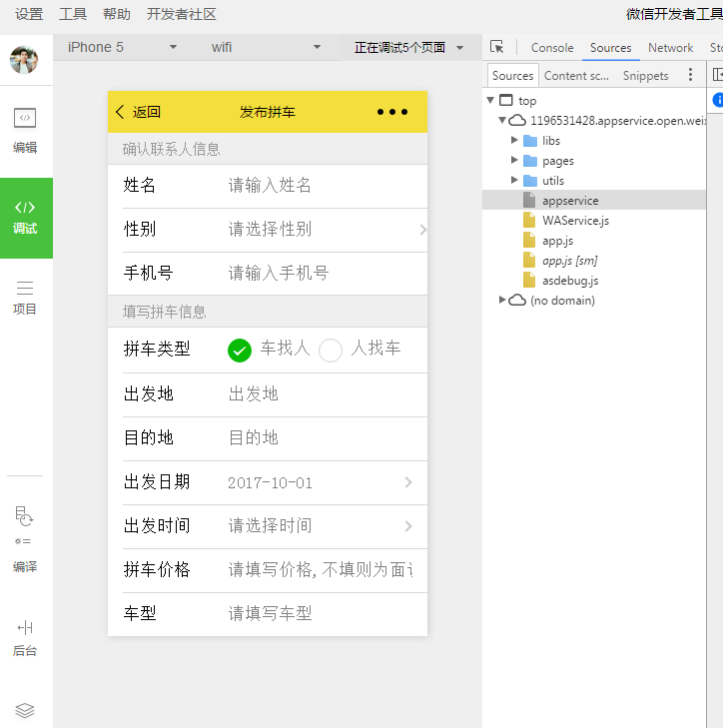Screen dimensions: 723x728
Task: Open the three-dot menu in Sources navigator
Action: point(690,75)
